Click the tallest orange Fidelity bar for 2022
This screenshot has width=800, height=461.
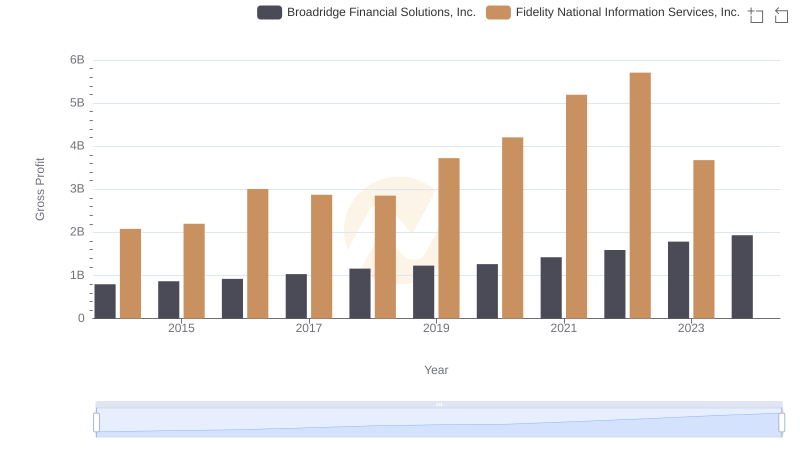(640, 196)
